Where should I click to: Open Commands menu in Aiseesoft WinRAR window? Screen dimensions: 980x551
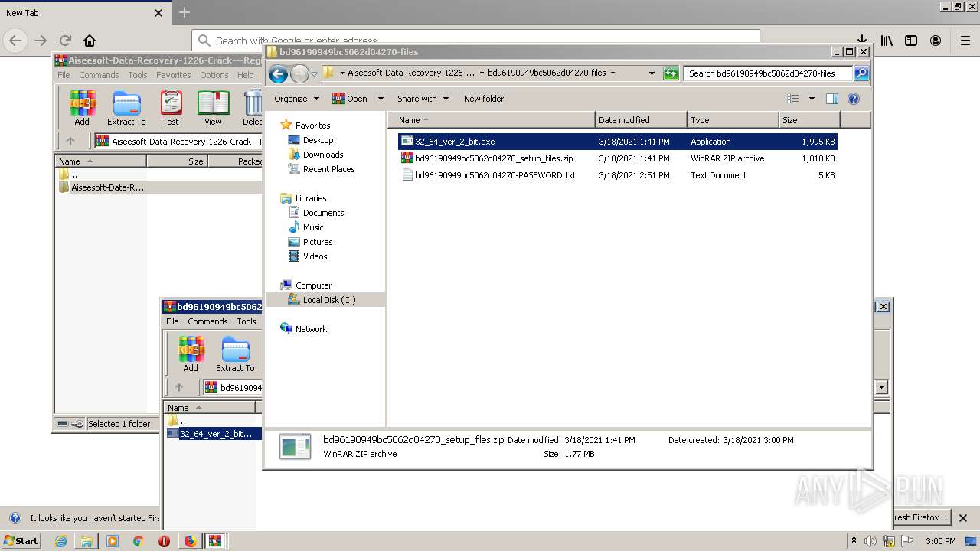[99, 75]
